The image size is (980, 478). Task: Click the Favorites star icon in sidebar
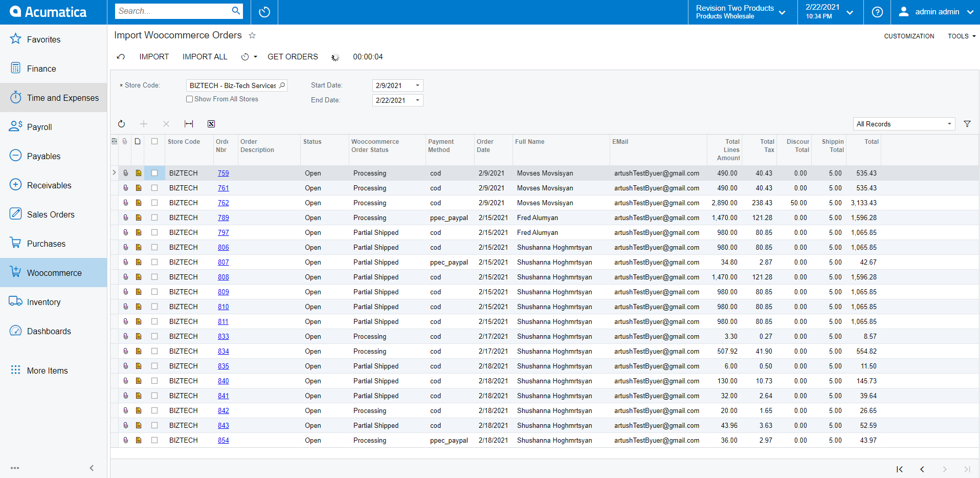(x=16, y=39)
